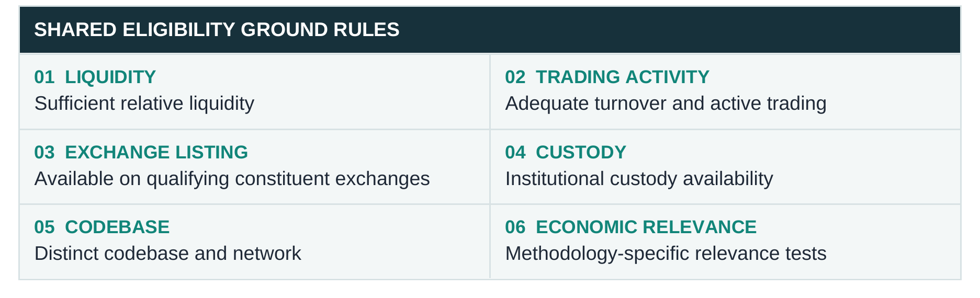The image size is (980, 298).
Task: Click the Shared Eligibility Ground Rules header
Action: (217, 30)
